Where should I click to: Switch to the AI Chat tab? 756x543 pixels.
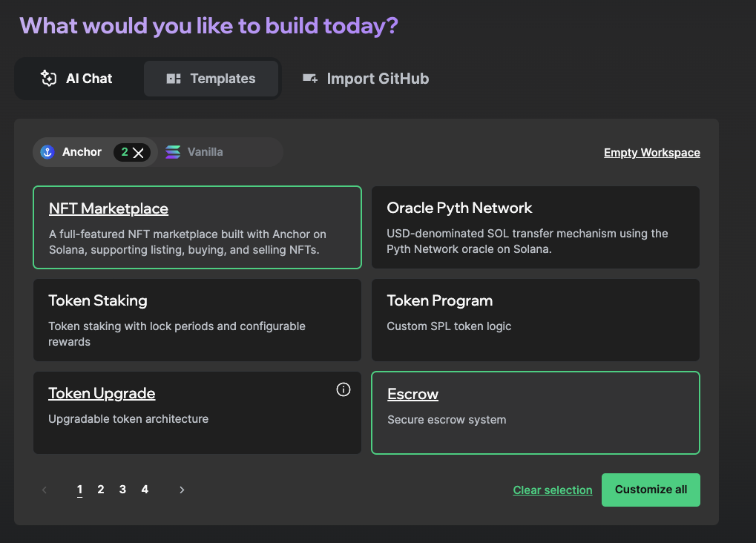tap(79, 79)
